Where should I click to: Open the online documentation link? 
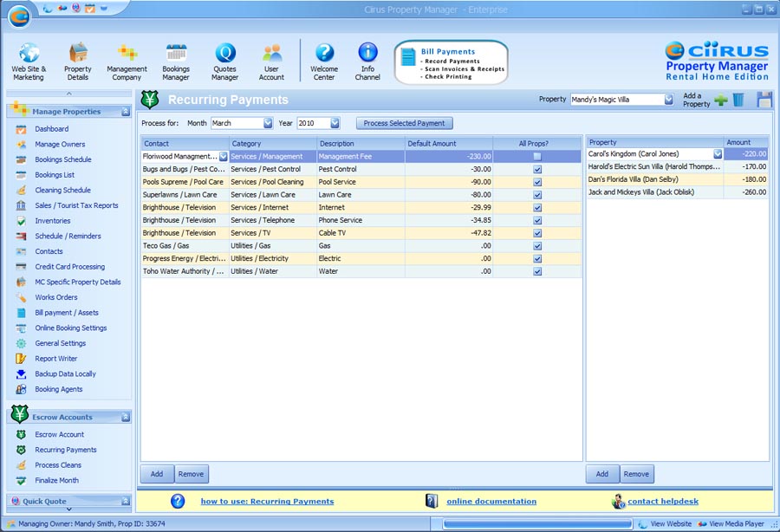click(491, 502)
